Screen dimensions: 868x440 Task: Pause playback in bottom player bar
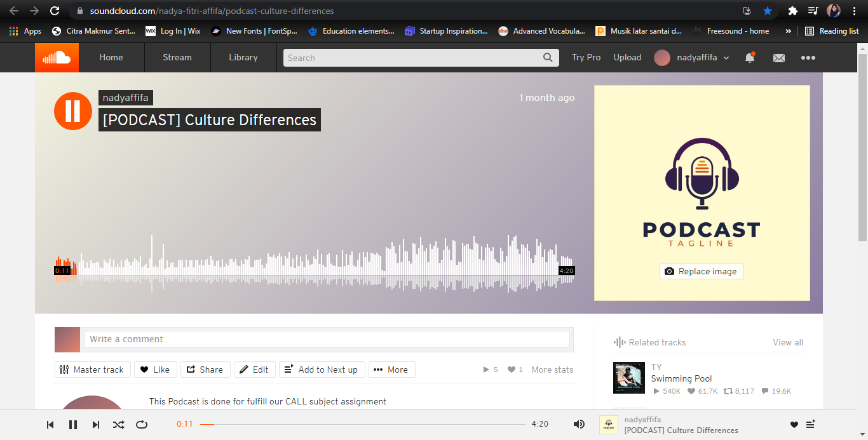(73, 425)
